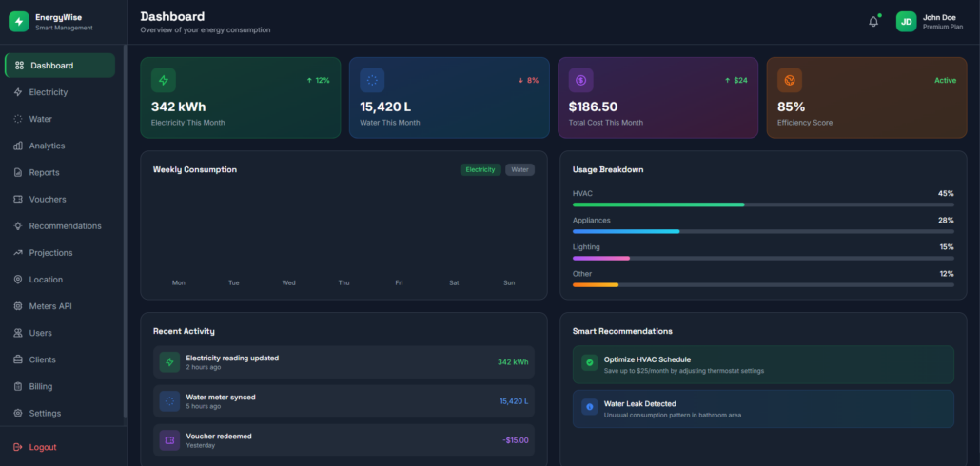Viewport: 980px width, 466px height.
Task: Click the Other usage progress bar
Action: (x=763, y=285)
